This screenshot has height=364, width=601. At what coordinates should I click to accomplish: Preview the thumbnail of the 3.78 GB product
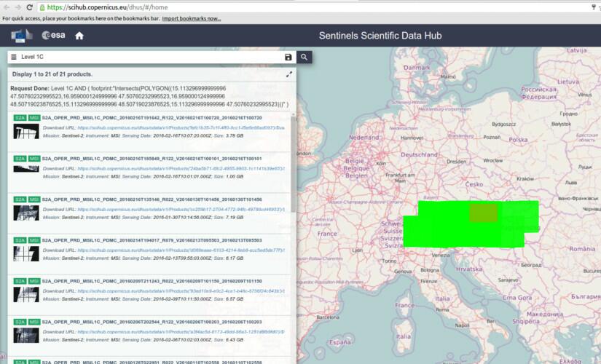[26, 132]
